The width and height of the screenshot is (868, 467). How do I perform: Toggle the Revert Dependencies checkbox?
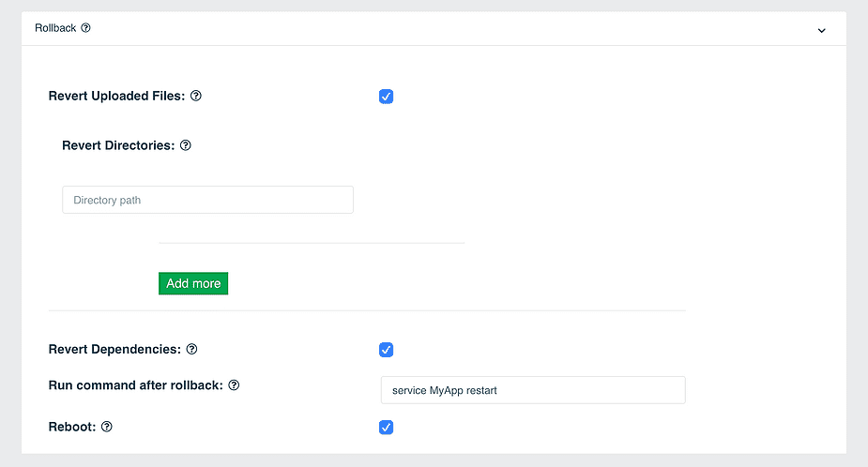click(x=387, y=350)
